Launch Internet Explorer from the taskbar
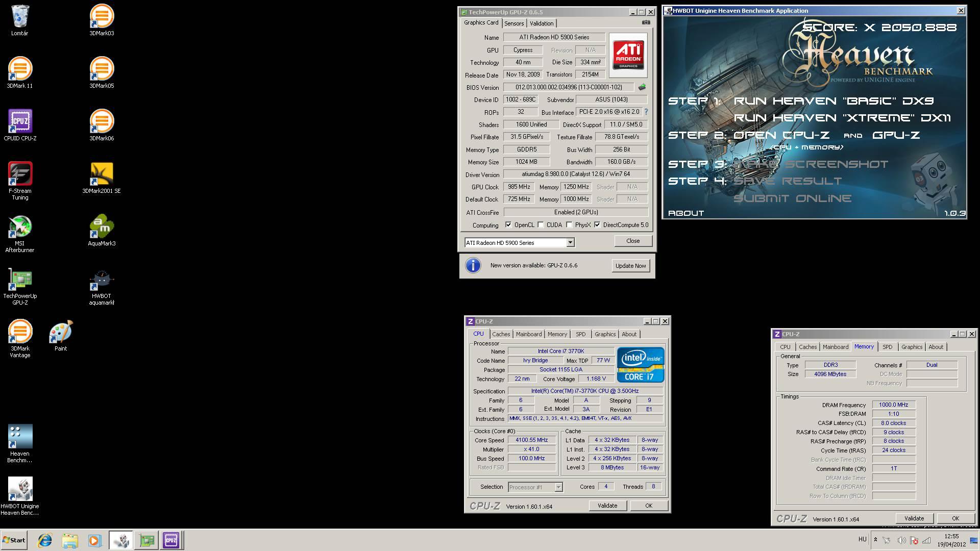The height and width of the screenshot is (551, 980). tap(45, 540)
